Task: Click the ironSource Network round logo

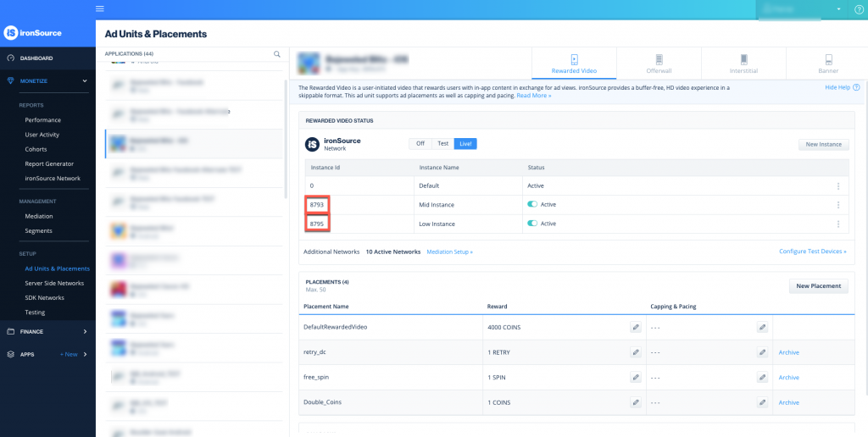Action: 312,144
